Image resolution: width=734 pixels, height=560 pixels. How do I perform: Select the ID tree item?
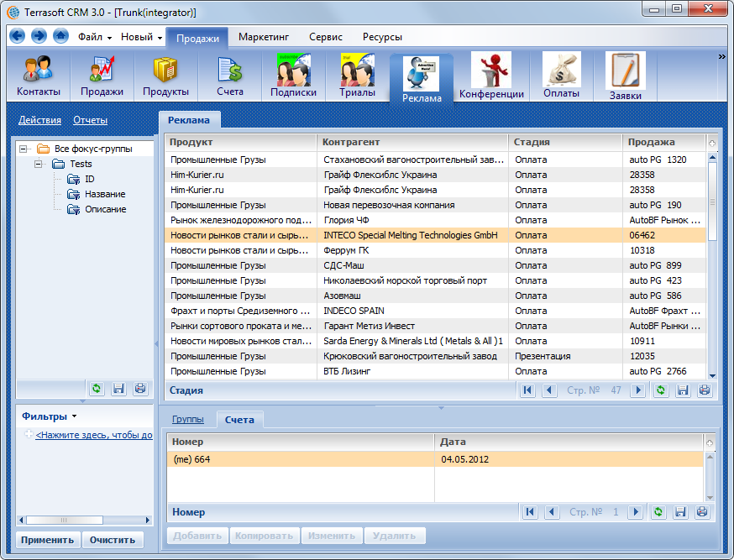(89, 179)
